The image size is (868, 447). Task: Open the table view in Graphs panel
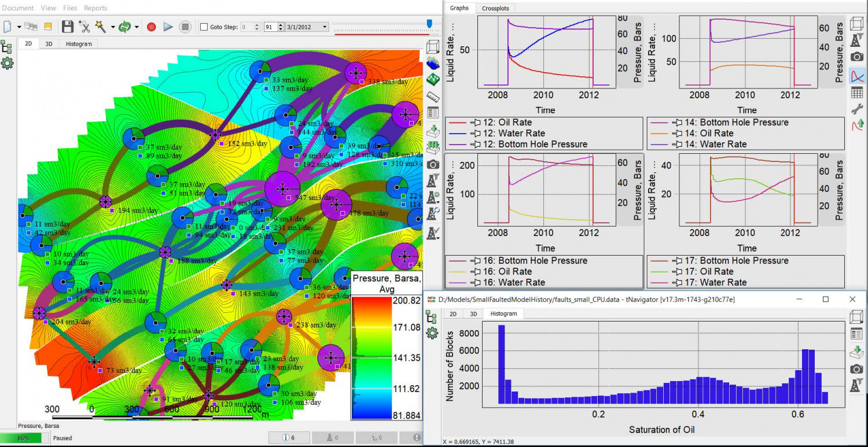[x=856, y=93]
